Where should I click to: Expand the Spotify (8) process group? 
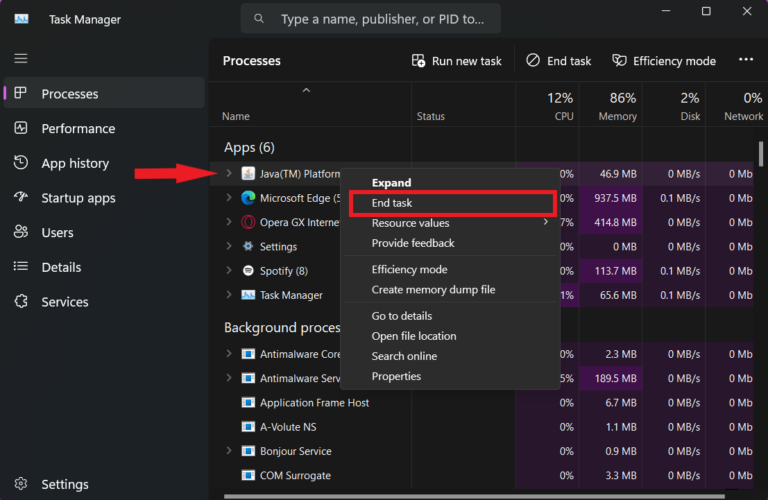(x=229, y=270)
